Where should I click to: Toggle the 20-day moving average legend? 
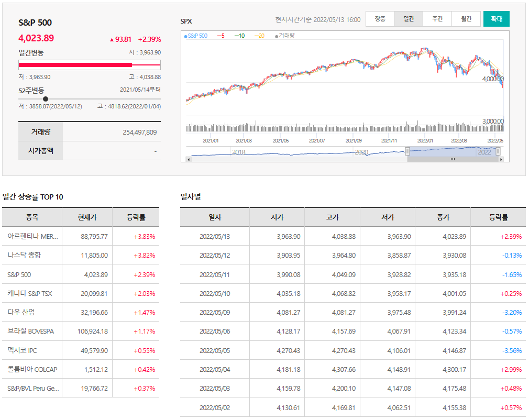pyautogui.click(x=259, y=36)
